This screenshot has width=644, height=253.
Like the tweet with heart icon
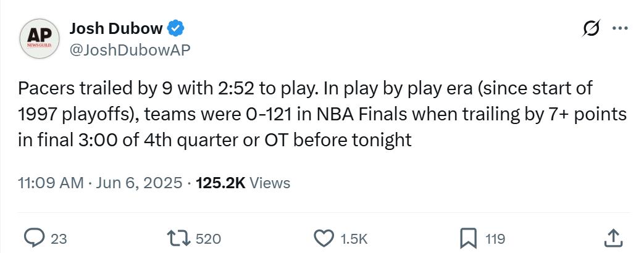(x=324, y=238)
